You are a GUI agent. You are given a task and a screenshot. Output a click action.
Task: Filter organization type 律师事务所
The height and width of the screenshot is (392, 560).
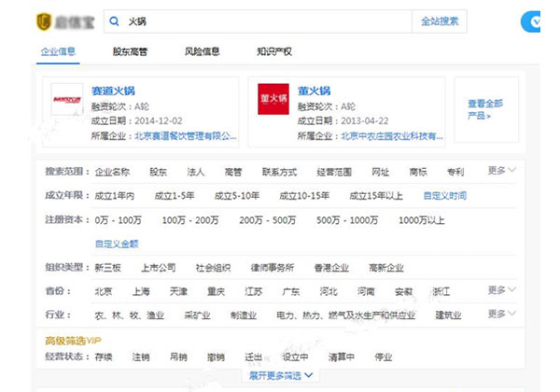[273, 268]
